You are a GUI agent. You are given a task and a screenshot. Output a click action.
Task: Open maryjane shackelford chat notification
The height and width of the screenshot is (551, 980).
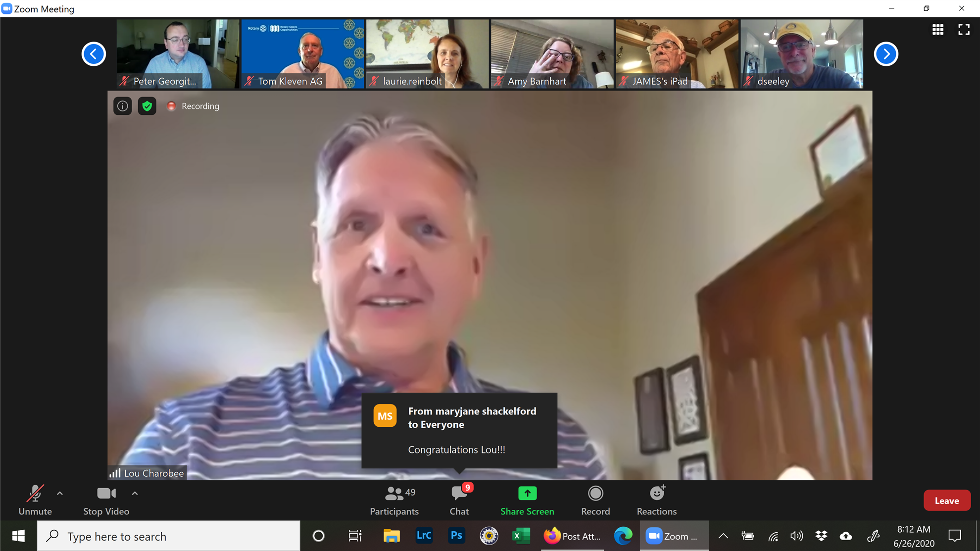coord(459,430)
